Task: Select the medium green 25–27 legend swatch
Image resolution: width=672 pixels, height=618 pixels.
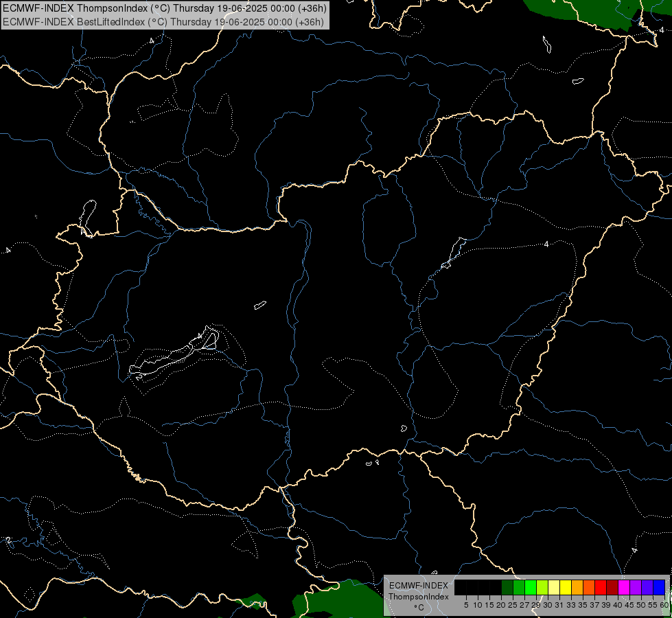Action: click(x=519, y=587)
